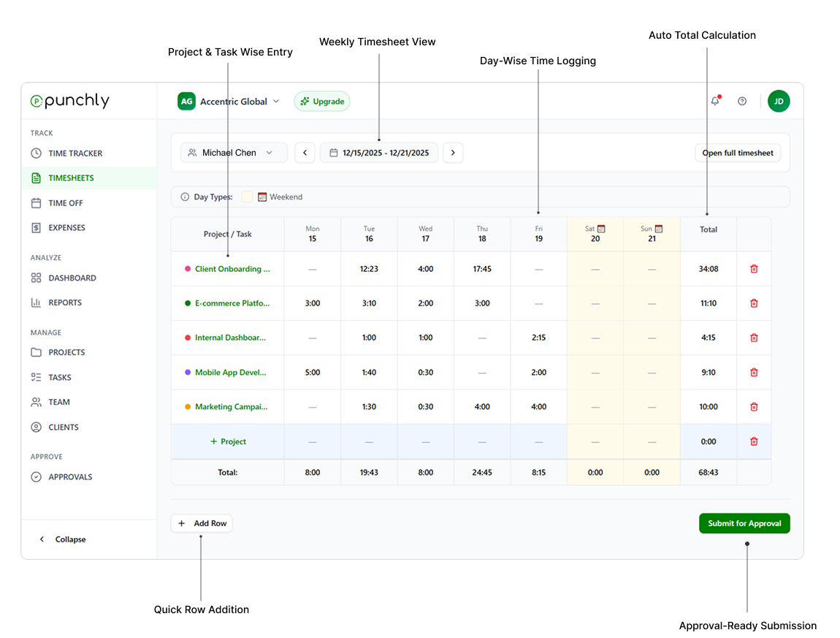The image size is (840, 638).
Task: Click the JD profile avatar
Action: 779,101
